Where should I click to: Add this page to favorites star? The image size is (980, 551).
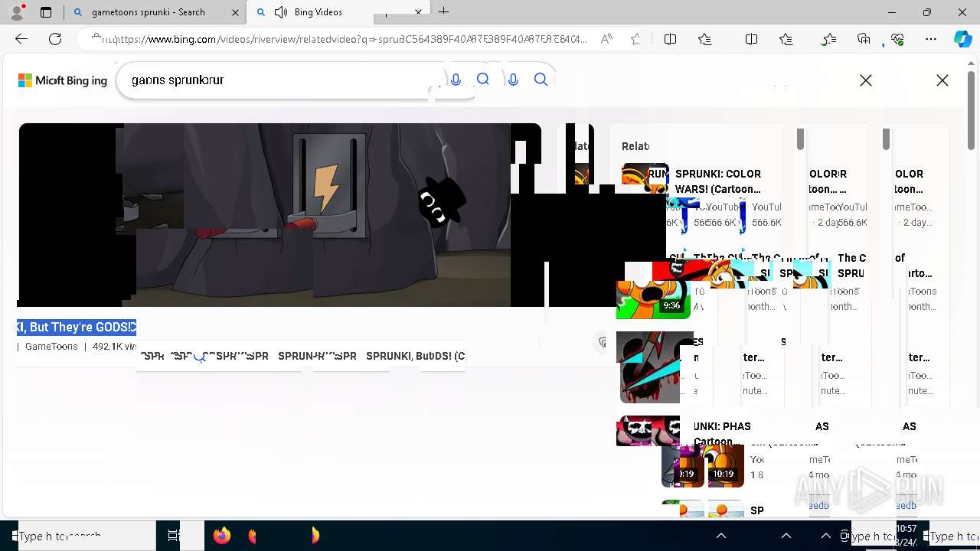pyautogui.click(x=635, y=39)
